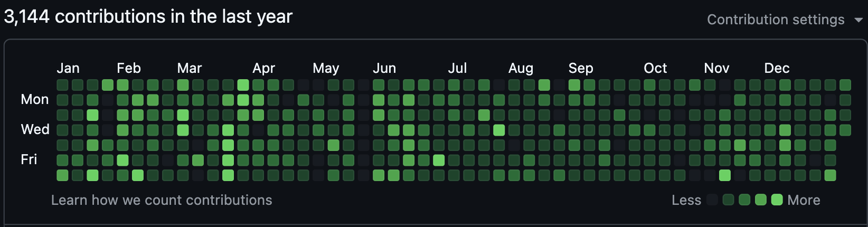Click the Jan month label
This screenshot has height=227, width=868.
pos(68,68)
